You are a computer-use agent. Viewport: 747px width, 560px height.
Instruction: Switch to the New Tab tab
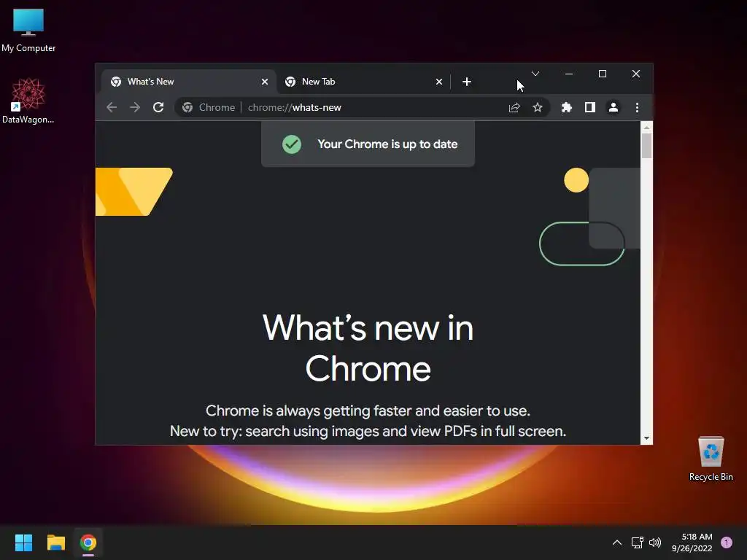tap(363, 82)
